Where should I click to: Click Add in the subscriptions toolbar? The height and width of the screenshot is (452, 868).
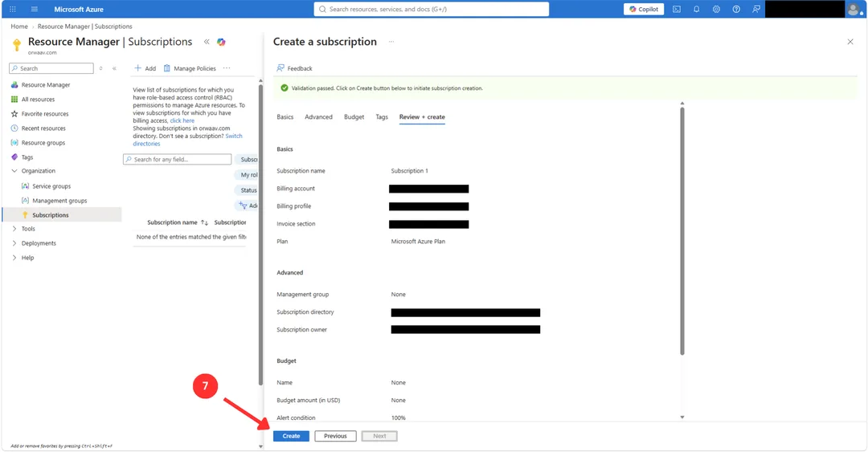click(145, 68)
